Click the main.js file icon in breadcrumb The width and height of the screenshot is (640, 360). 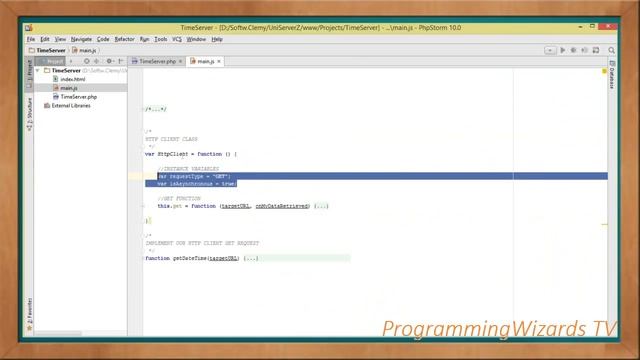click(x=75, y=50)
